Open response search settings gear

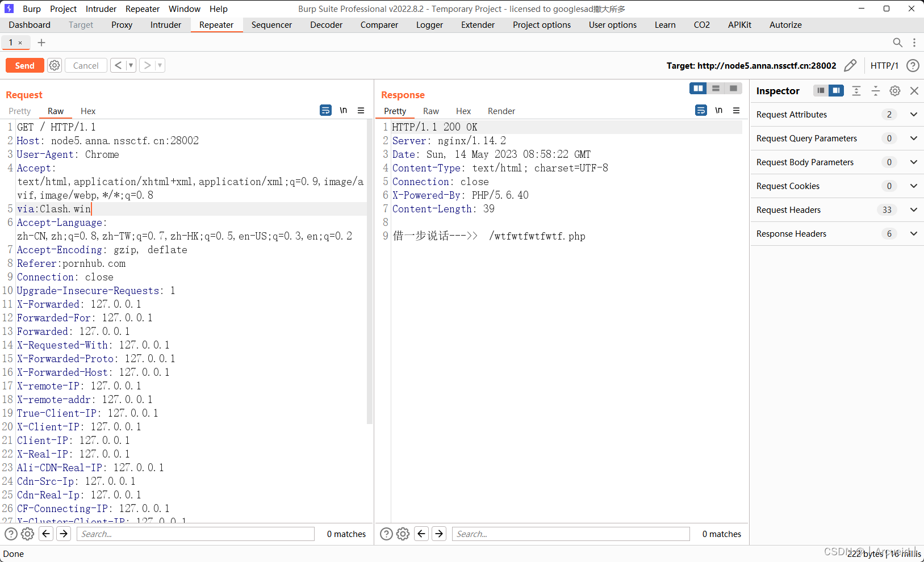[403, 534]
